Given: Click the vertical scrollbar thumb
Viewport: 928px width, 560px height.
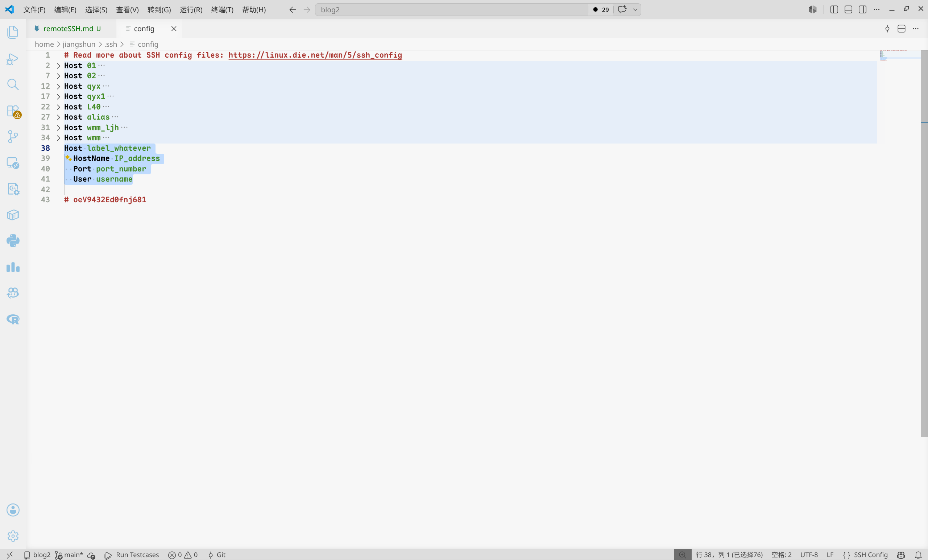Looking at the screenshot, I should [x=924, y=243].
